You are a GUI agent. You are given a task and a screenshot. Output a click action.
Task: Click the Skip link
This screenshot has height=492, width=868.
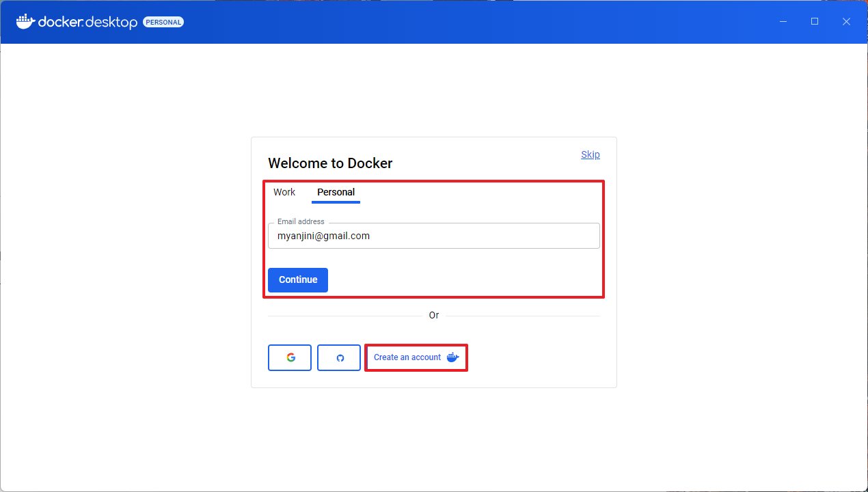tap(591, 154)
